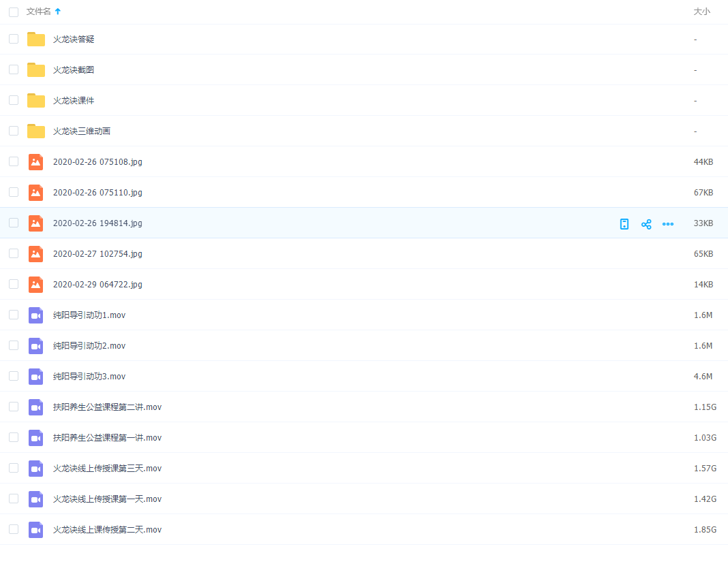
Task: Open 火龙诀线上课传授第二天.mov file name
Action: (107, 530)
